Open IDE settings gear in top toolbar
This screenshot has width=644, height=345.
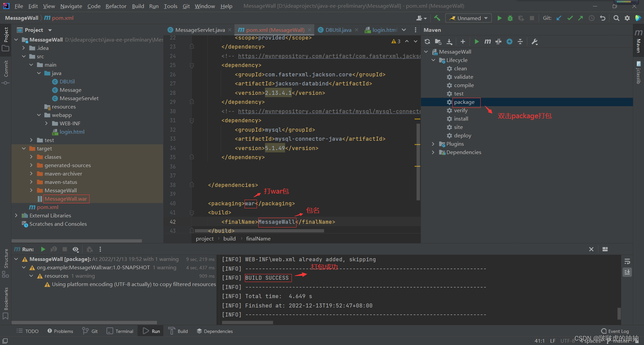(627, 18)
